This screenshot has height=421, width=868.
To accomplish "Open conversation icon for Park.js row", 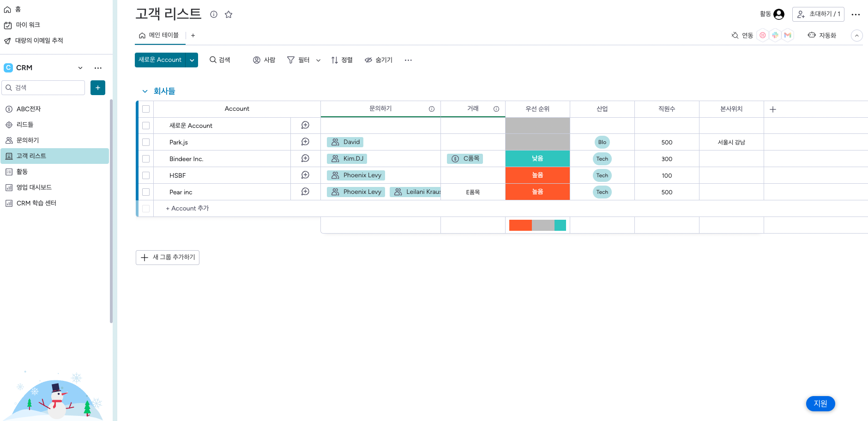I will 305,142.
